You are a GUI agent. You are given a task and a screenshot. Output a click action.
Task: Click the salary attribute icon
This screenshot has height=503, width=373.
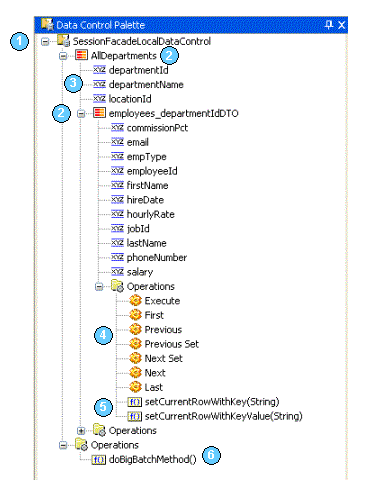(x=117, y=271)
